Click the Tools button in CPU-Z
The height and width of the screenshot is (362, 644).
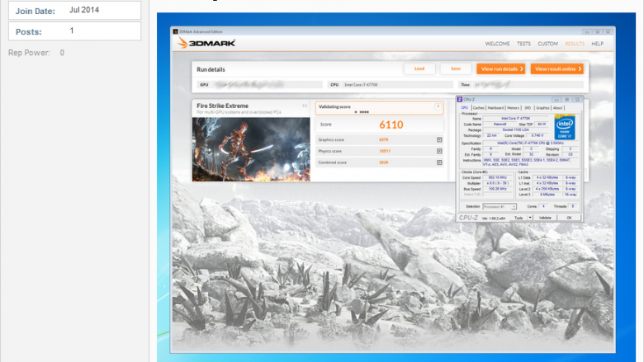pyautogui.click(x=519, y=218)
